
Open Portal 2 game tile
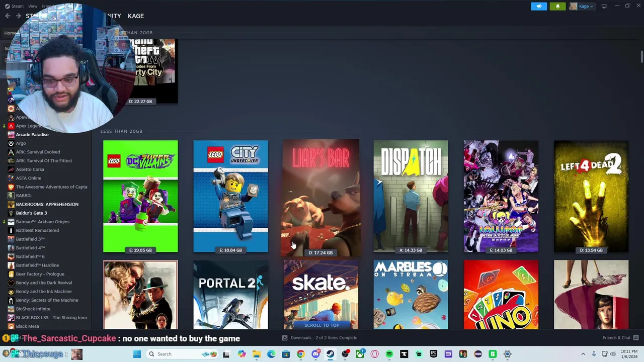coord(230,295)
